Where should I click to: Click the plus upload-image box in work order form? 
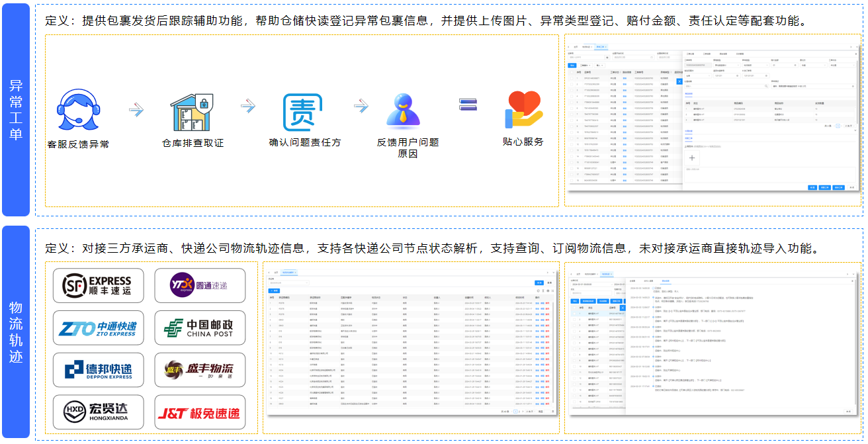[x=693, y=158]
